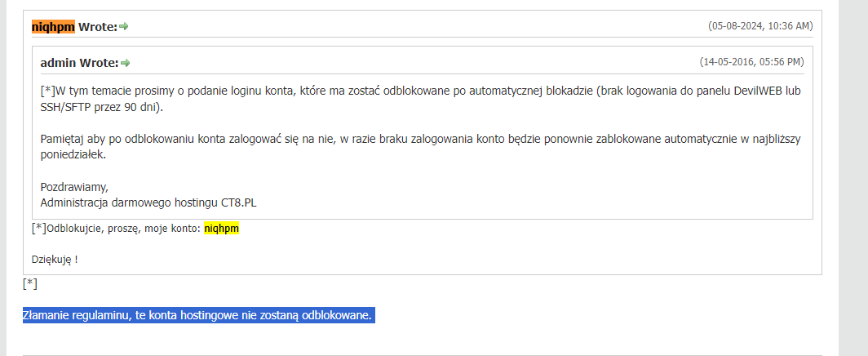Click the lone [*] marker below the quote box

pos(30,284)
